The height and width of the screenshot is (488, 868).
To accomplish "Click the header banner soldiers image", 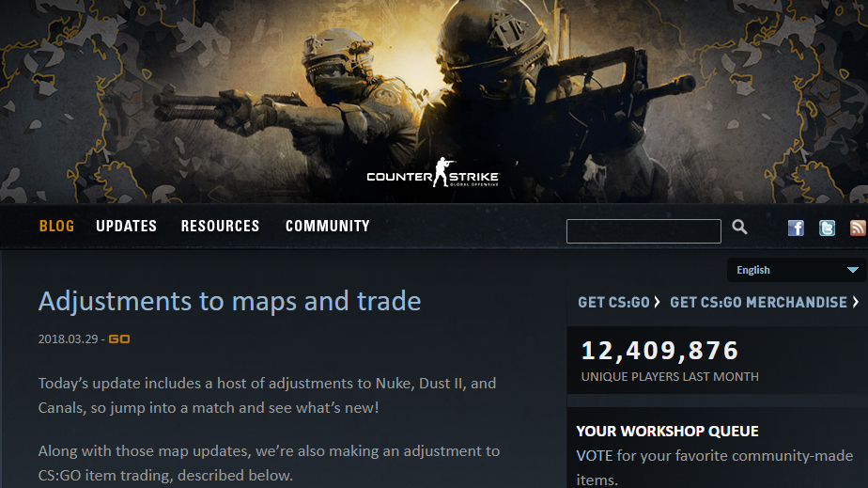I will pos(434,102).
